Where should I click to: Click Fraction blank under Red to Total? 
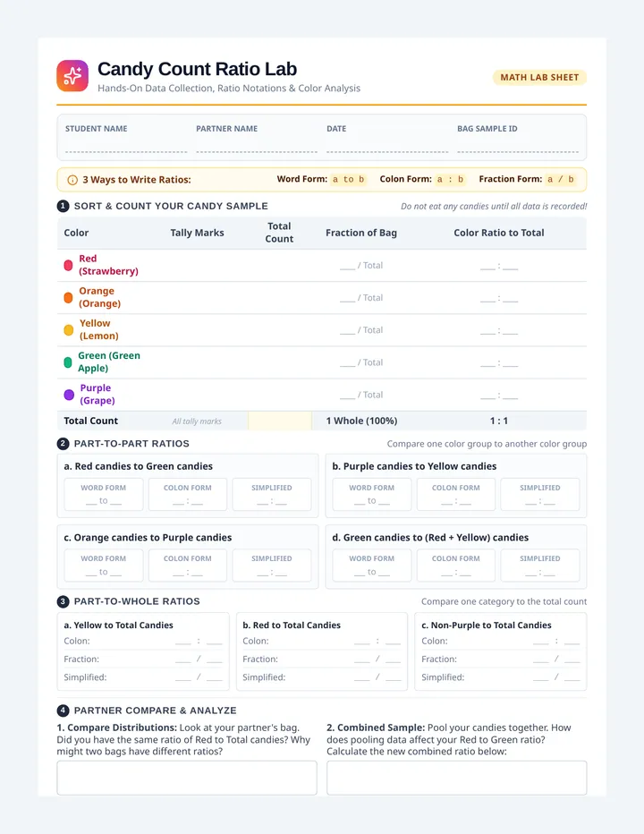(377, 660)
